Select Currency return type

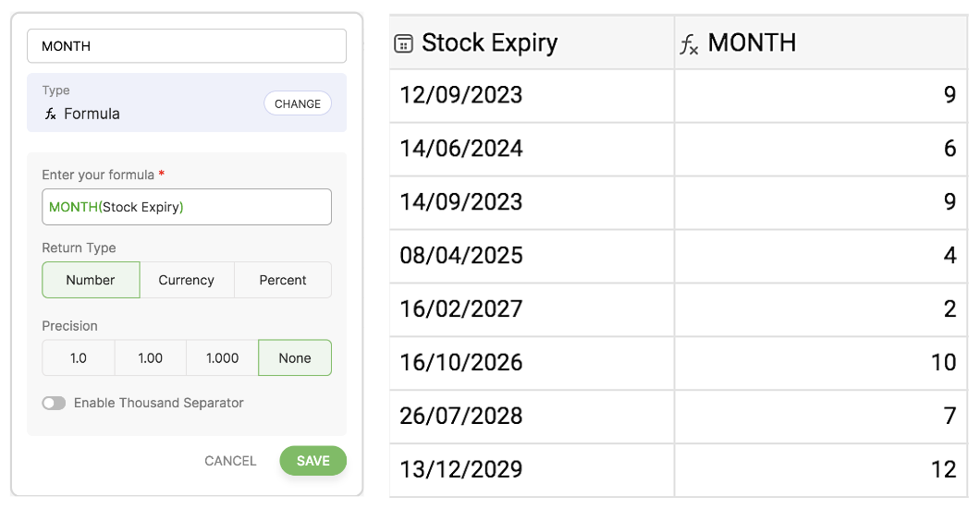tap(186, 280)
